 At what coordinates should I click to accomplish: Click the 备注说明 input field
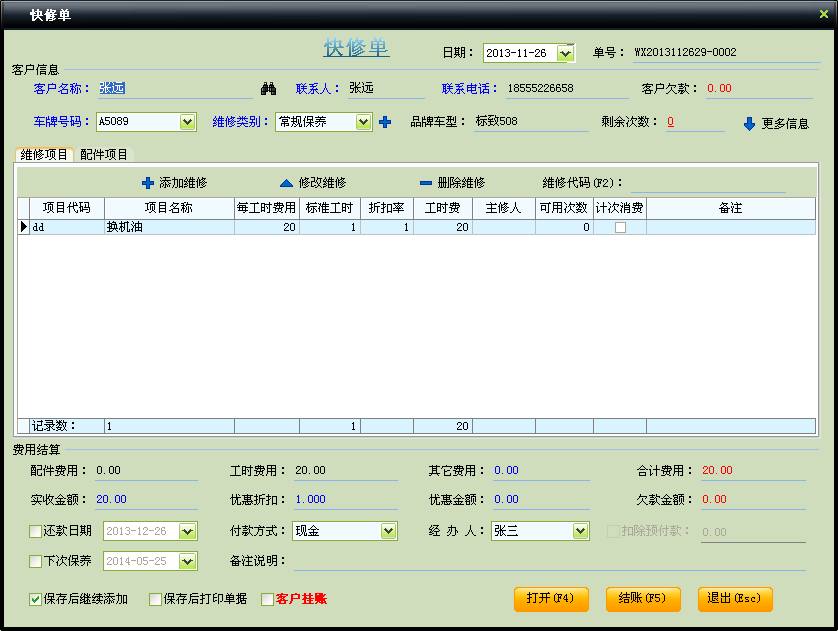548,561
